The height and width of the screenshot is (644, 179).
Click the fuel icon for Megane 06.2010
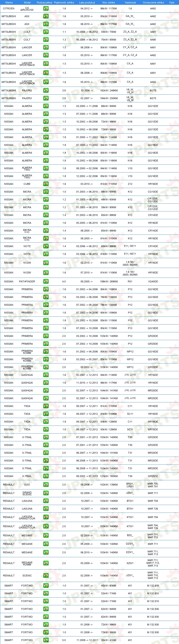(x=46, y=552)
